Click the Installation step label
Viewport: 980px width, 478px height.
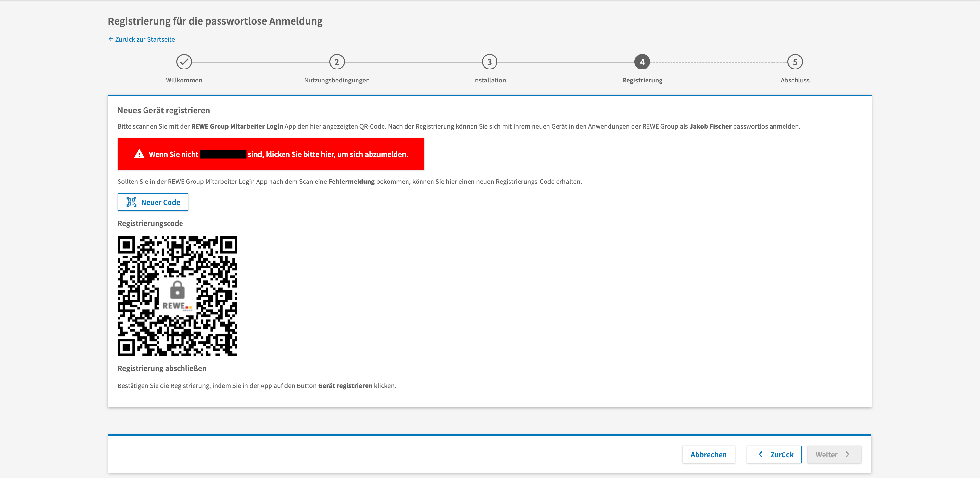coord(490,80)
